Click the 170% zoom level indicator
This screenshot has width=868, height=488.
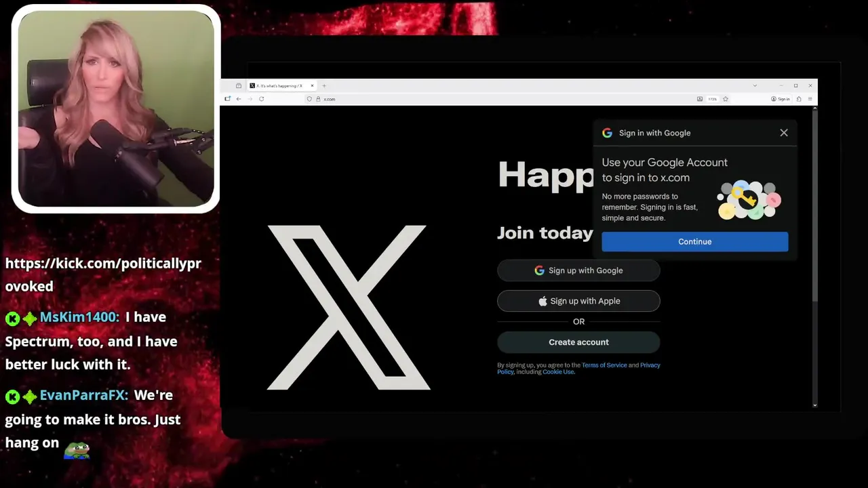[712, 99]
